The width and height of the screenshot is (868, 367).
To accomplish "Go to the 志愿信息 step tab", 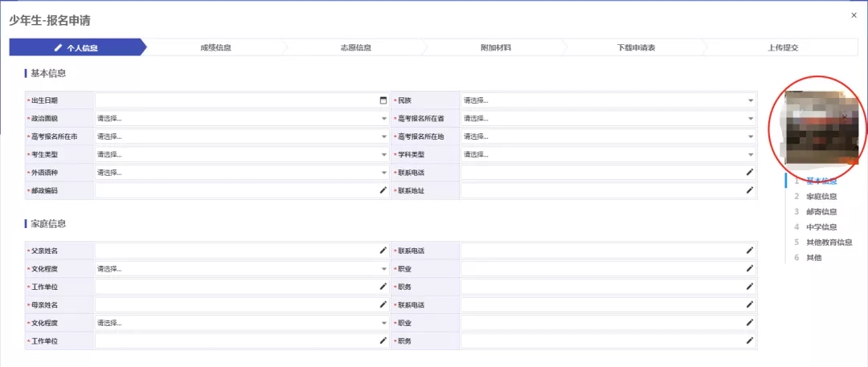I will [355, 48].
